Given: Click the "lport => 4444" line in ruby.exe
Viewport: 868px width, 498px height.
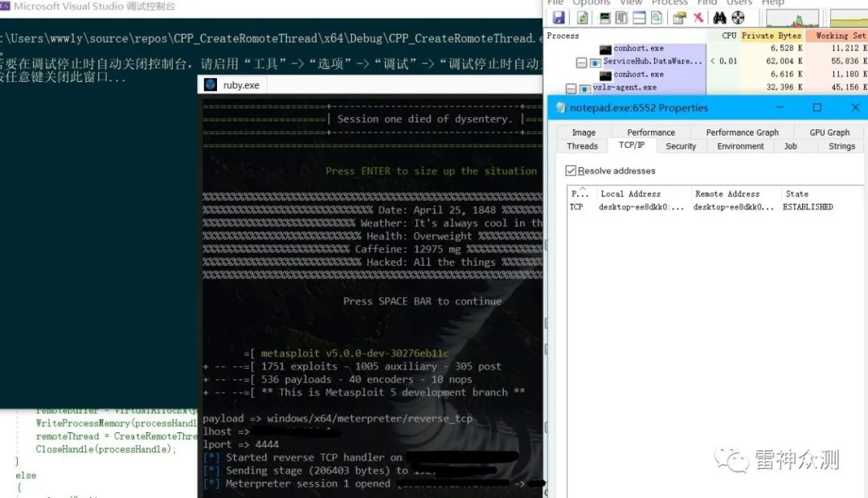Looking at the screenshot, I should 241,444.
